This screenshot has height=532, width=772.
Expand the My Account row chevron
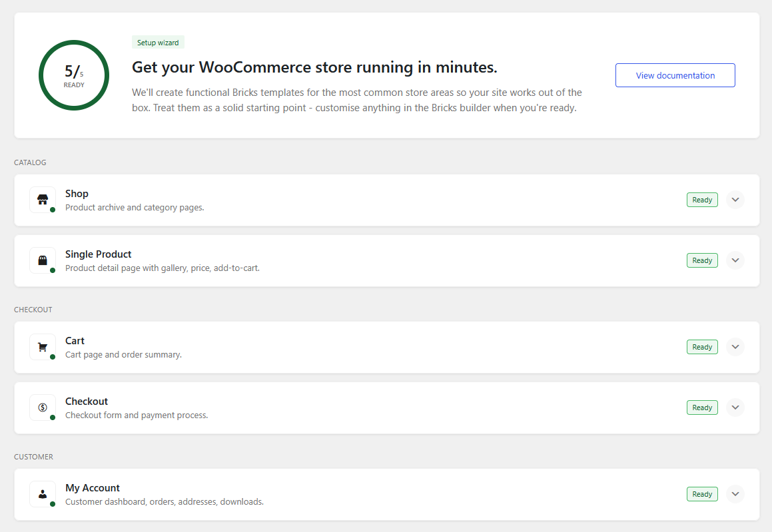(x=735, y=494)
